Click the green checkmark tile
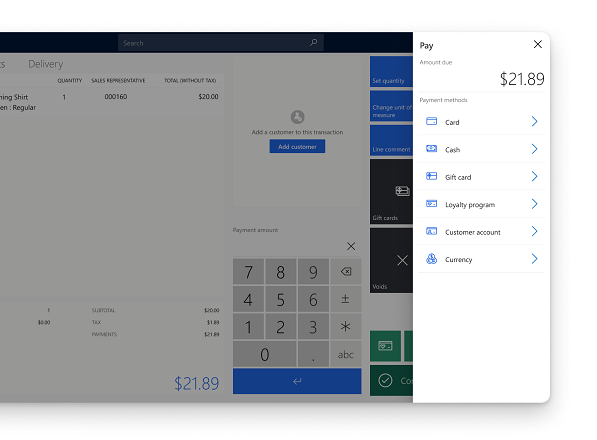The width and height of the screenshot is (597, 440). click(x=391, y=381)
